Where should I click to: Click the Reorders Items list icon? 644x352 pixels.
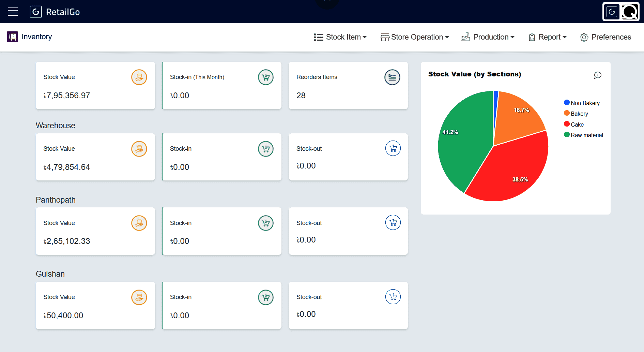click(392, 77)
